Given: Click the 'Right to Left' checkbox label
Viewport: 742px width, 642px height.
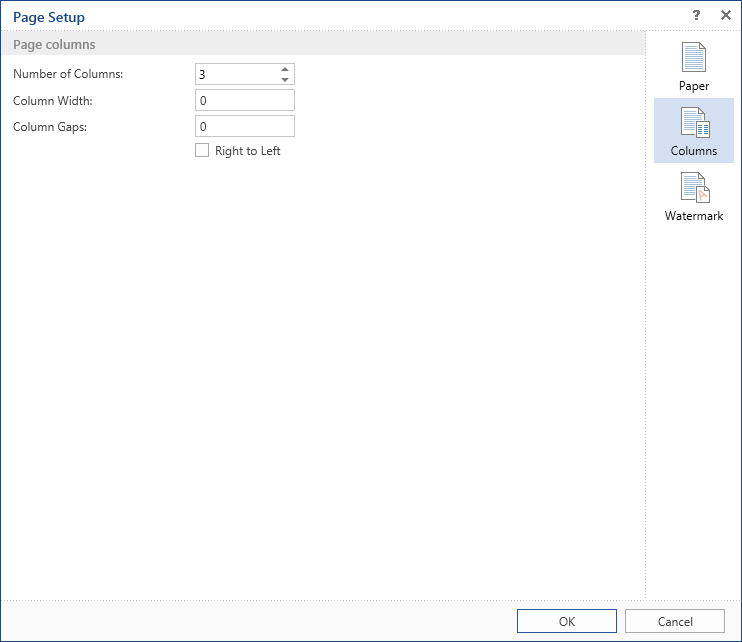Looking at the screenshot, I should 247,151.
